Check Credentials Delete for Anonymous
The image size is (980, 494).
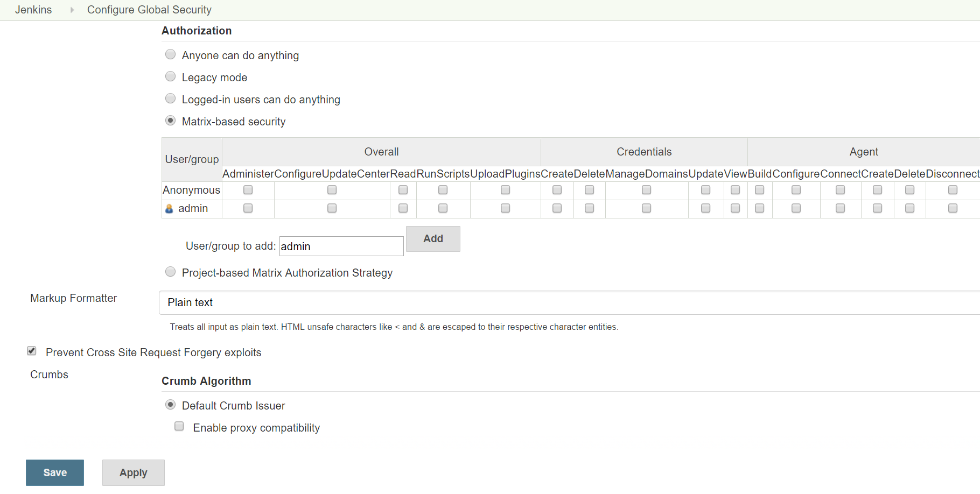[x=590, y=190]
